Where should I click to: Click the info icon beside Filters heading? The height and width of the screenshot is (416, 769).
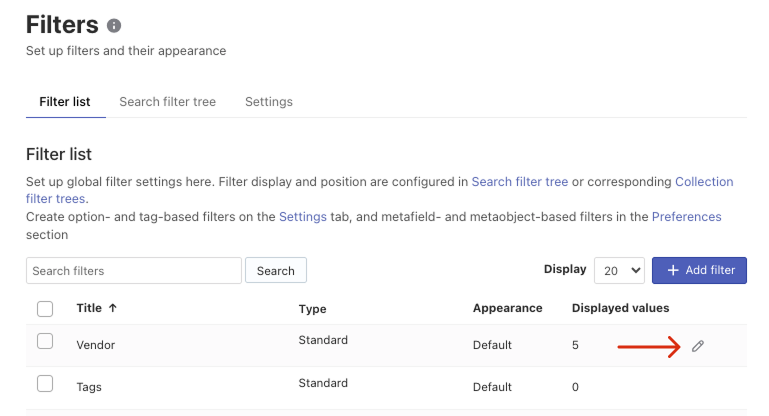click(x=114, y=26)
